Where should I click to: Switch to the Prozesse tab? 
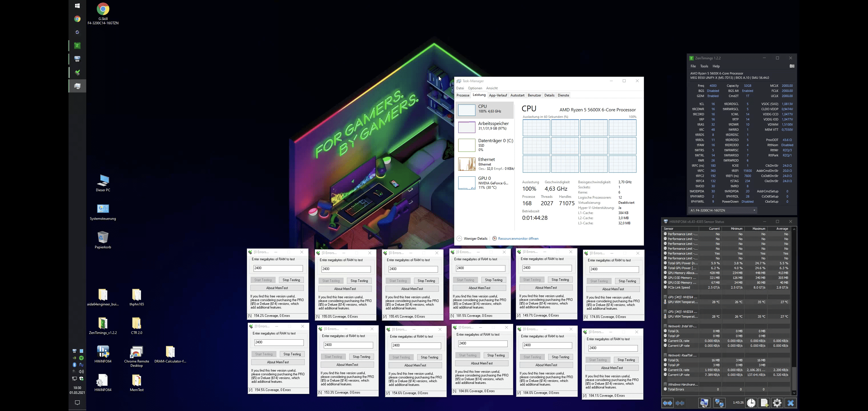(x=463, y=95)
